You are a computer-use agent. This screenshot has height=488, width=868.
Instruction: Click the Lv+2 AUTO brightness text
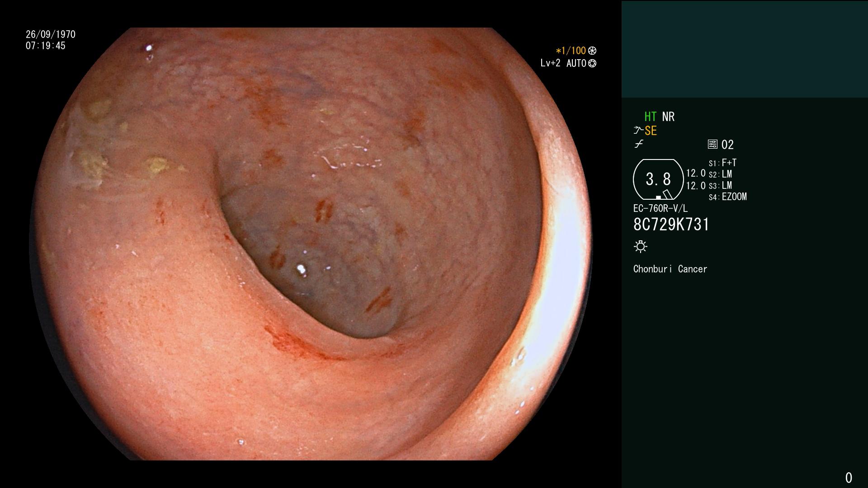(563, 63)
